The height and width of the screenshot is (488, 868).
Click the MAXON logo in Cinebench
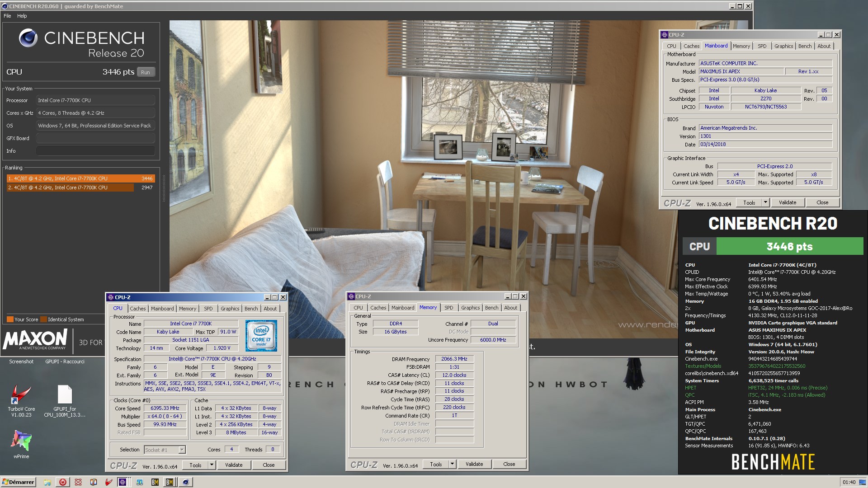[35, 339]
